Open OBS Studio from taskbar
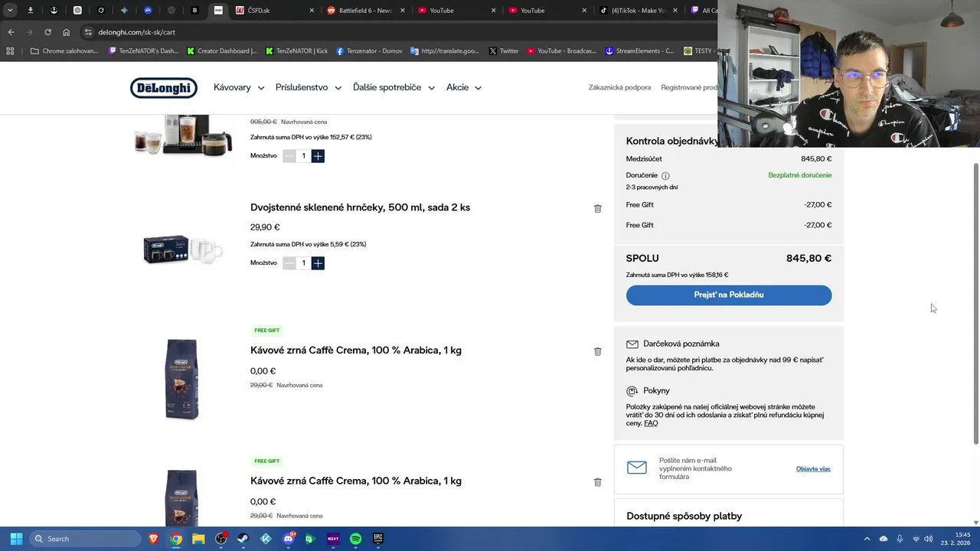This screenshot has width=980, height=551. [x=221, y=539]
